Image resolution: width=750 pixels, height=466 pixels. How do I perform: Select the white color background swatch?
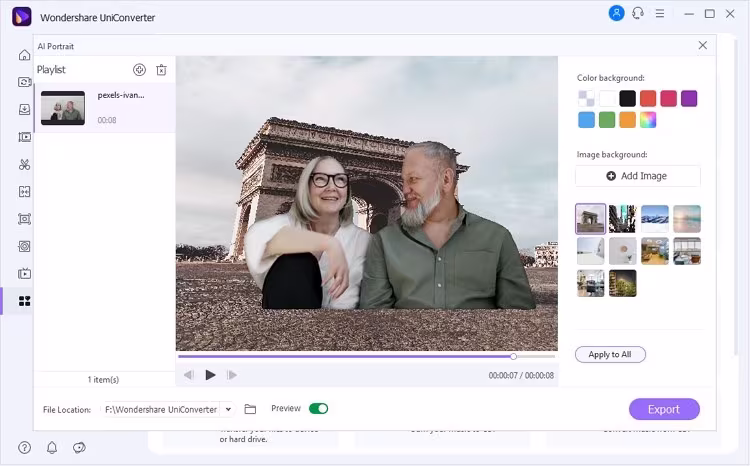(x=607, y=99)
